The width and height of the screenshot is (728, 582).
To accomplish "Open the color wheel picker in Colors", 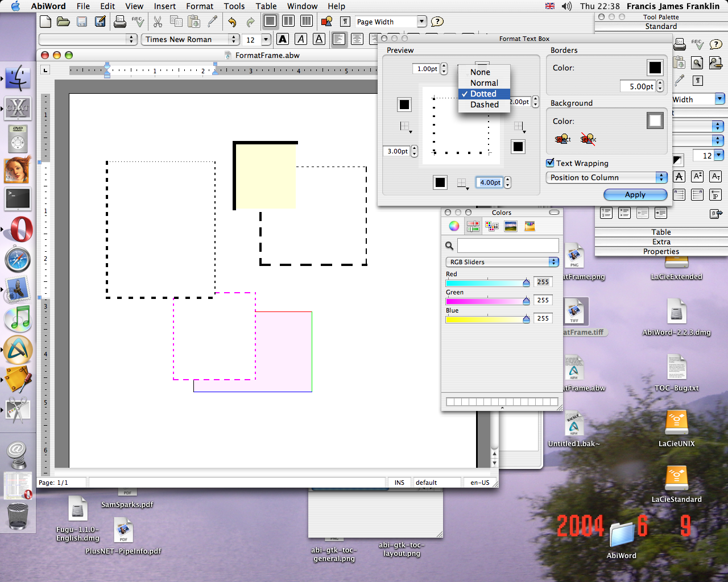I will 454,226.
